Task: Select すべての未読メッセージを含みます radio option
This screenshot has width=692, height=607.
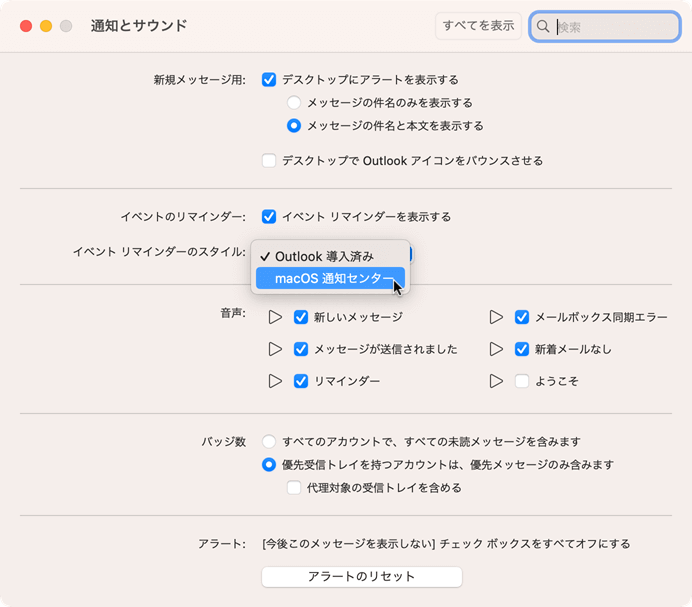Action: pyautogui.click(x=269, y=441)
